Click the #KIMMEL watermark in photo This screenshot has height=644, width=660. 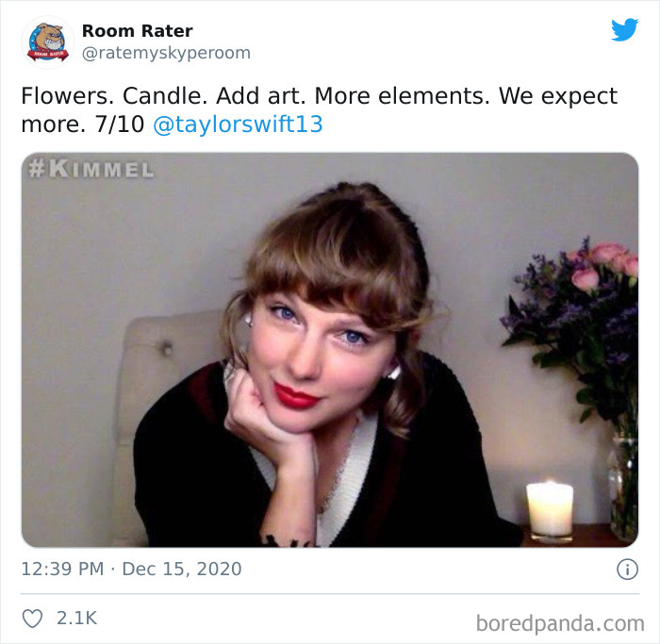pyautogui.click(x=91, y=169)
